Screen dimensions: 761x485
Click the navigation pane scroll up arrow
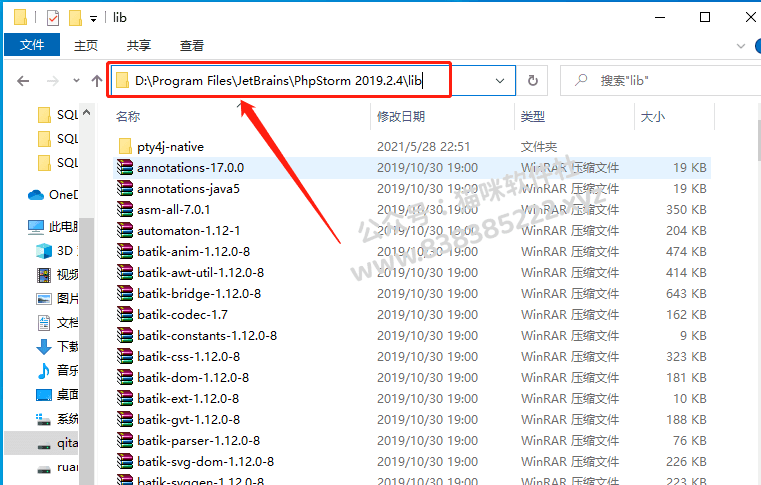86,112
